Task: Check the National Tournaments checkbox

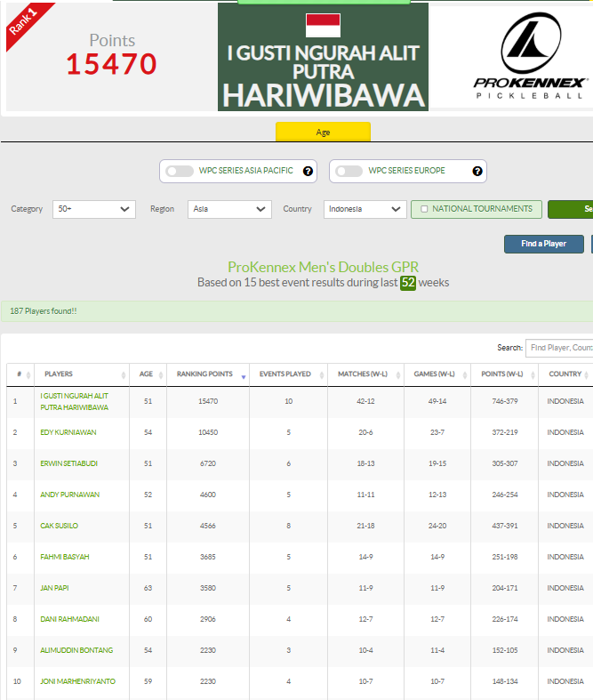Action: point(424,209)
